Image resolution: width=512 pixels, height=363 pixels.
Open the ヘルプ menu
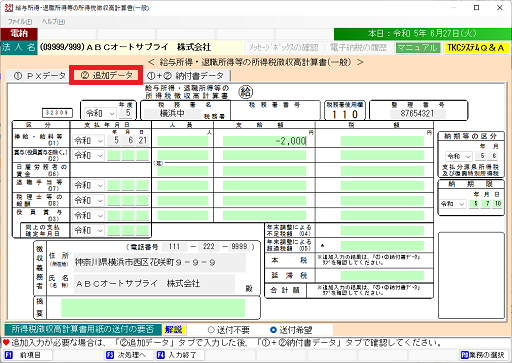pos(53,22)
